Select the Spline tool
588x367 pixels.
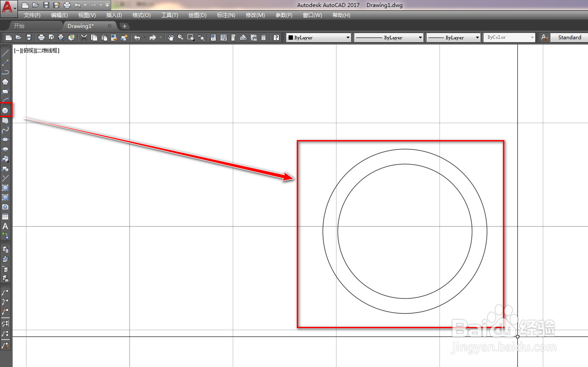click(5, 130)
